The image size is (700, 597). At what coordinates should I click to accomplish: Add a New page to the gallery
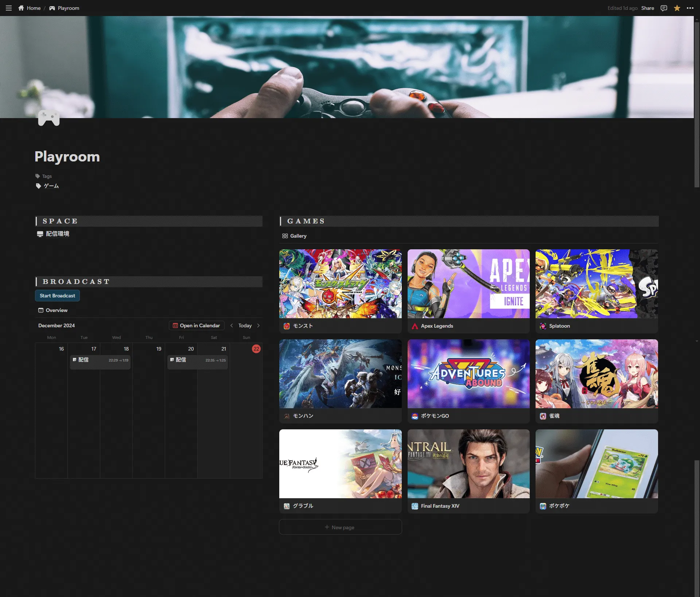(x=341, y=527)
